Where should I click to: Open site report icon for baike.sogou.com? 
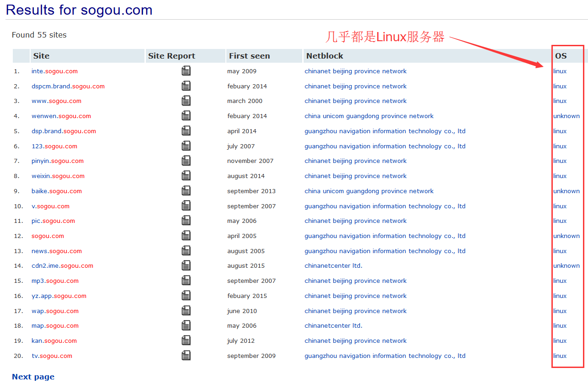[186, 191]
